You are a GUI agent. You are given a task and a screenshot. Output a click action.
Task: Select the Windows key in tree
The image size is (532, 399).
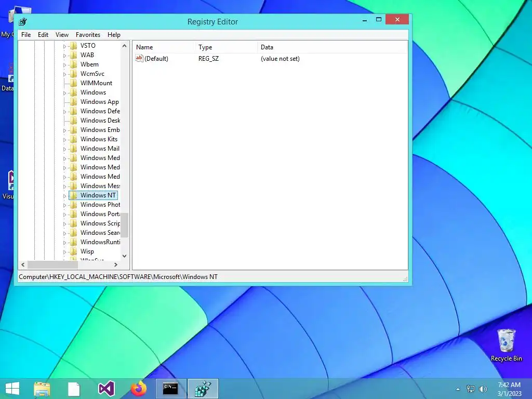click(x=93, y=92)
